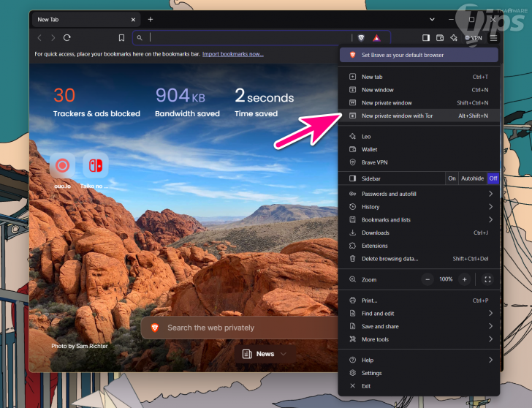Open Brave Rewards triangle icon
This screenshot has height=408, width=532.
[376, 38]
